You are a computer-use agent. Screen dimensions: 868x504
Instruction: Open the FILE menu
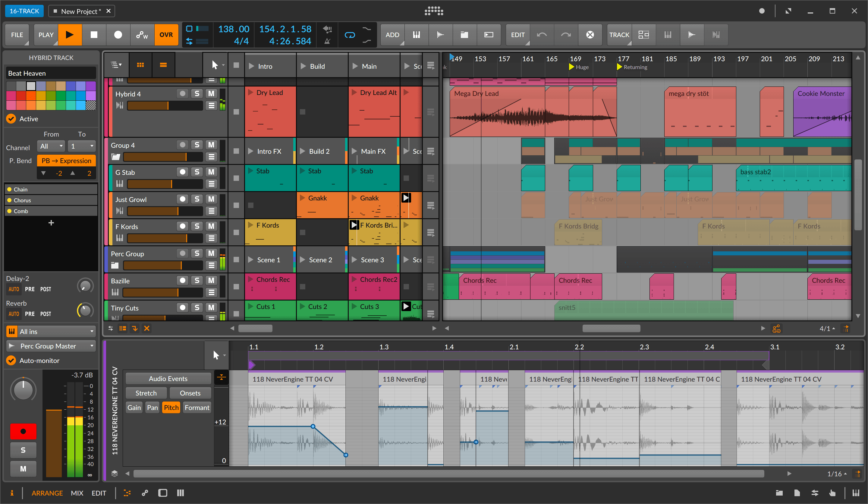click(x=16, y=34)
